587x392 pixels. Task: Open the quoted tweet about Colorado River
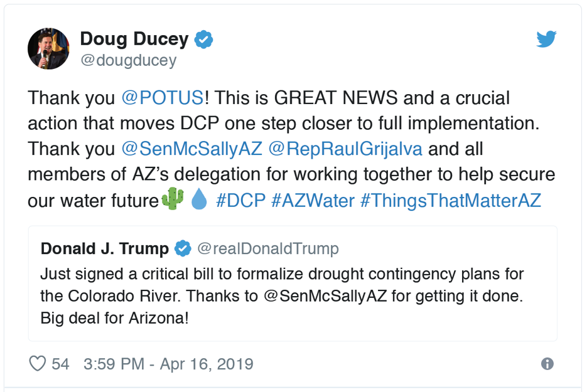(x=293, y=296)
